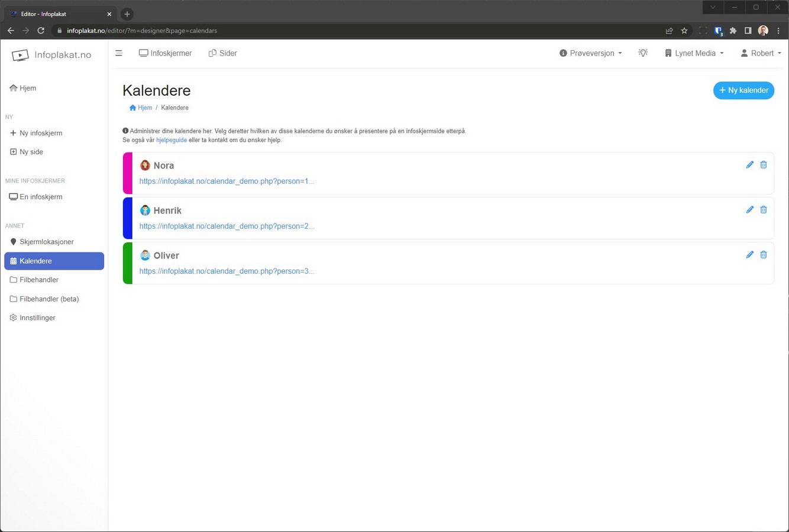Click Nora's magenta color bar
The height and width of the screenshot is (532, 789).
[127, 173]
